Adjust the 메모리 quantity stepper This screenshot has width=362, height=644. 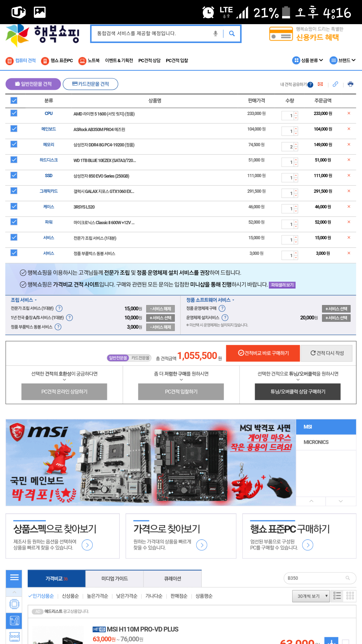point(296,147)
